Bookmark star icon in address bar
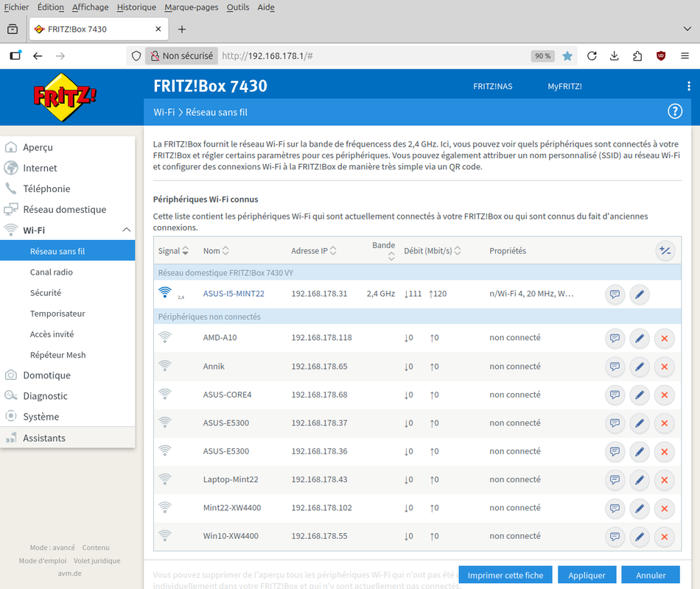 click(x=567, y=56)
